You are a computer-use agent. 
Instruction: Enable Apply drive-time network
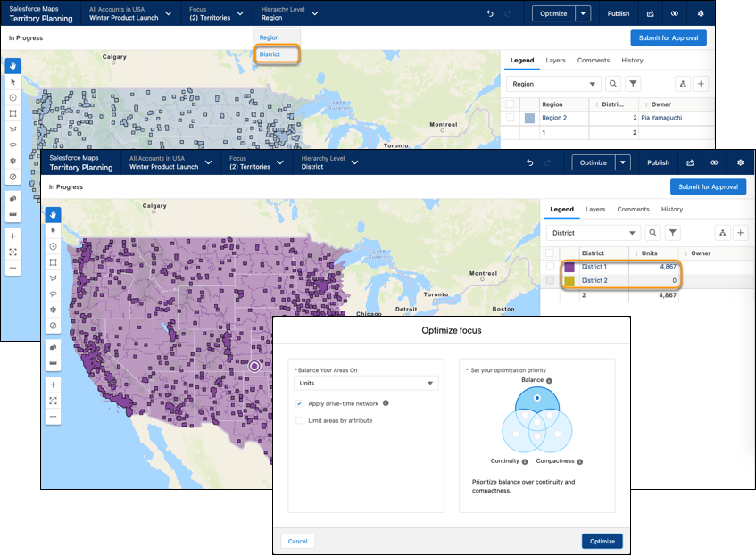(x=300, y=402)
